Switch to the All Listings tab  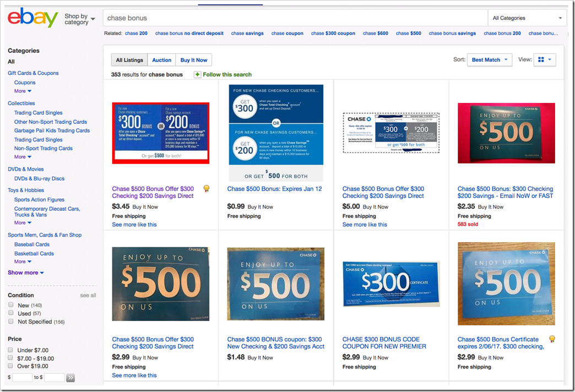(x=129, y=60)
